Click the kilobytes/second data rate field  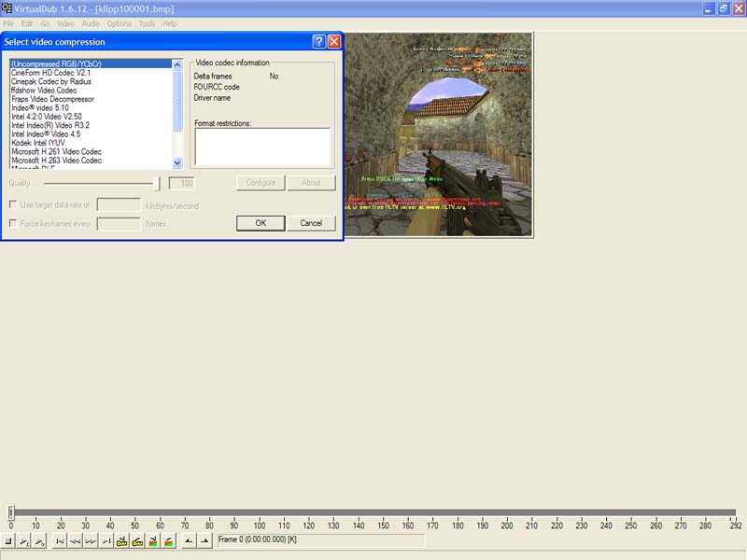[119, 204]
